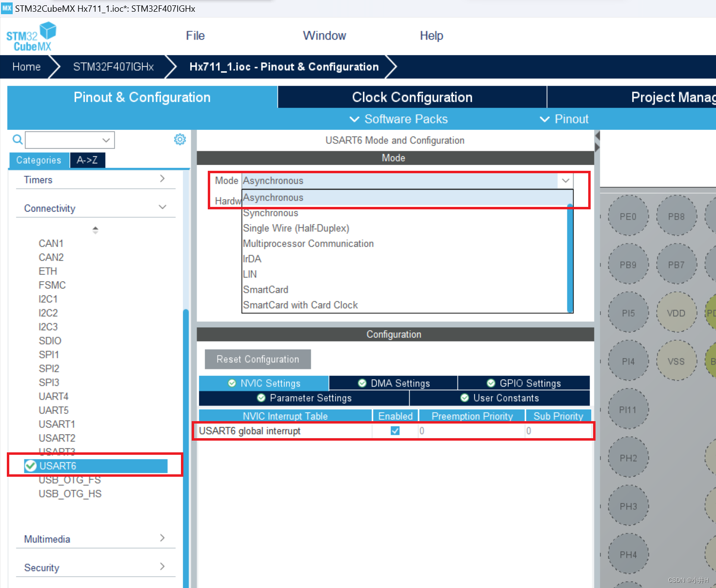Open the Software Packs dropdown
The image size is (716, 588).
pos(398,119)
